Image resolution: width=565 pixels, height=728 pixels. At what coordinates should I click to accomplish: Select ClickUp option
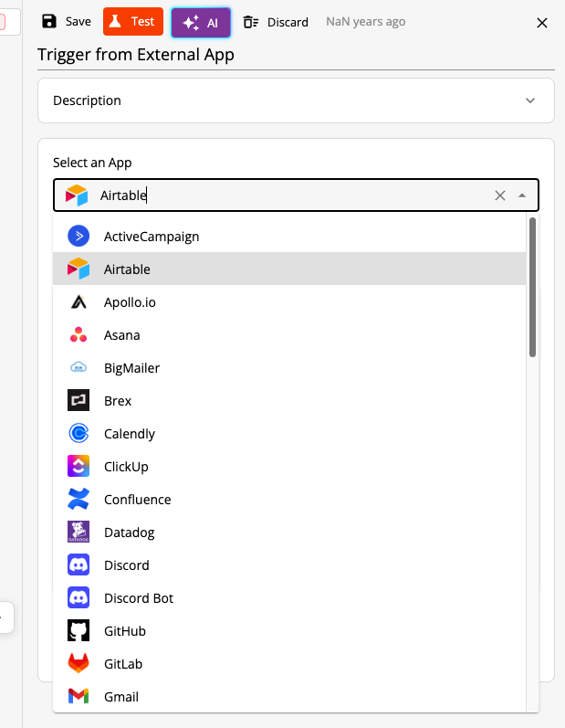point(289,467)
